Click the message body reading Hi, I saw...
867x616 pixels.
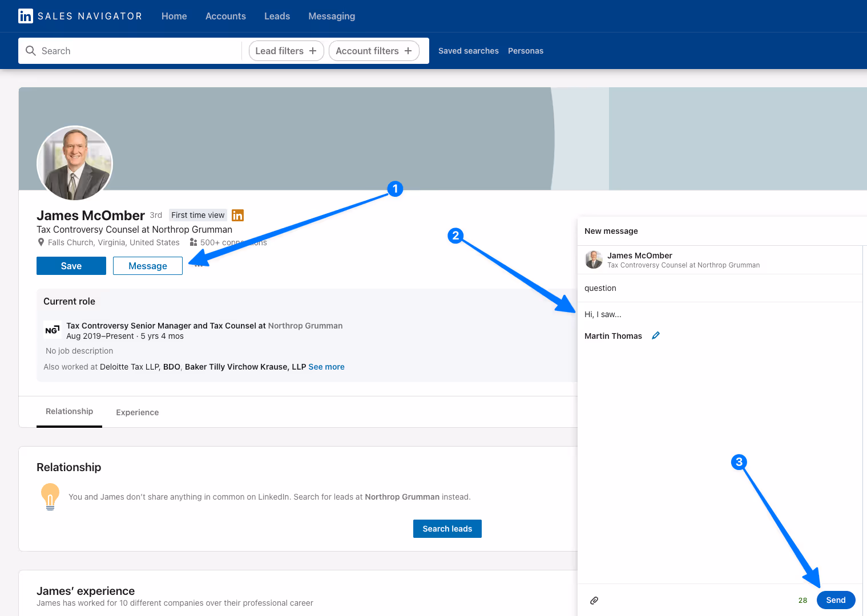[603, 314]
